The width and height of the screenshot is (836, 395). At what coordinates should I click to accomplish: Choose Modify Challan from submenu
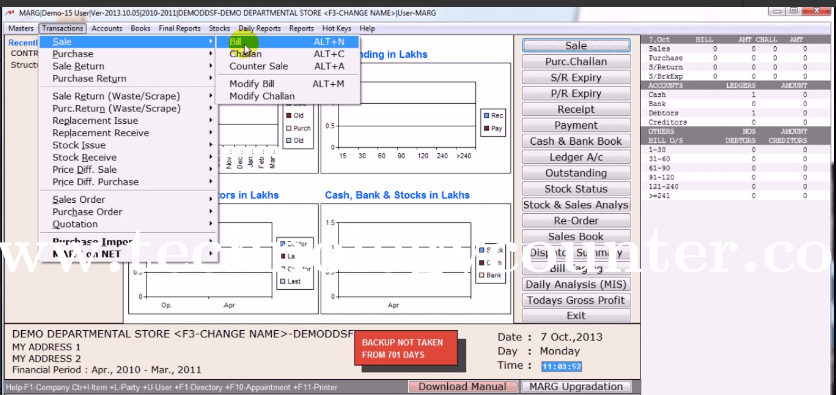(287, 96)
